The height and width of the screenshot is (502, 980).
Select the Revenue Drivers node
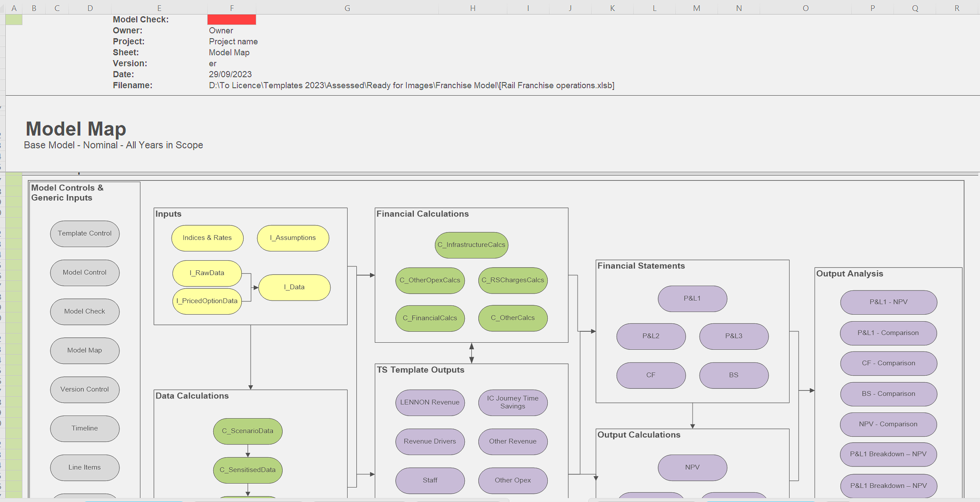coord(430,441)
